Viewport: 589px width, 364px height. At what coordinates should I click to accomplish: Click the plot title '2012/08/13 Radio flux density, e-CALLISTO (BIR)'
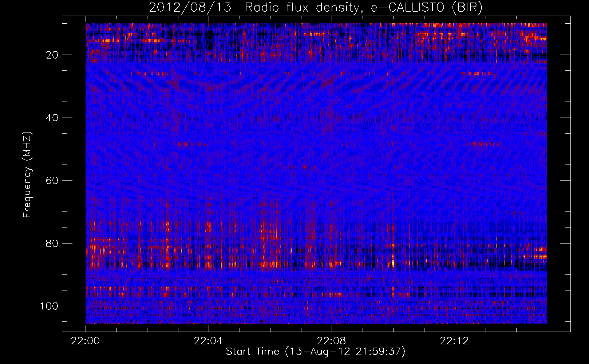point(316,8)
